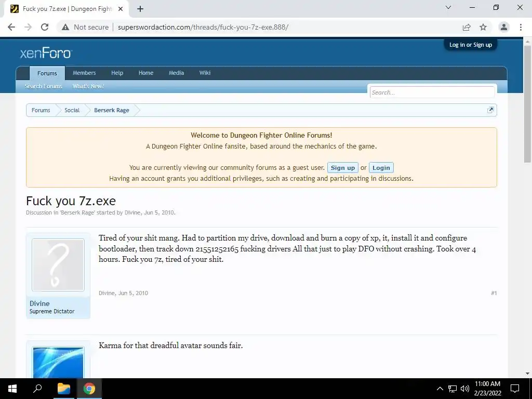
Task: Click the scrollbar down arrow
Action: coord(527,374)
